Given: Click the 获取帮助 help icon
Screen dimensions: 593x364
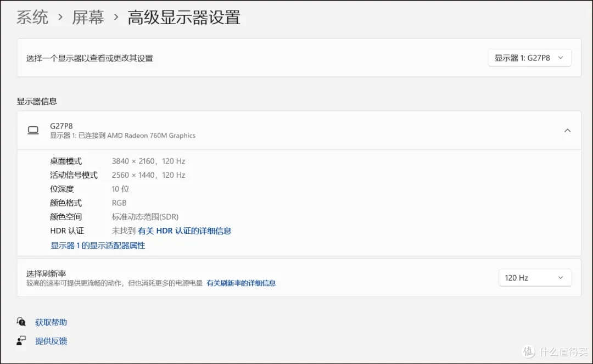Looking at the screenshot, I should 21,322.
